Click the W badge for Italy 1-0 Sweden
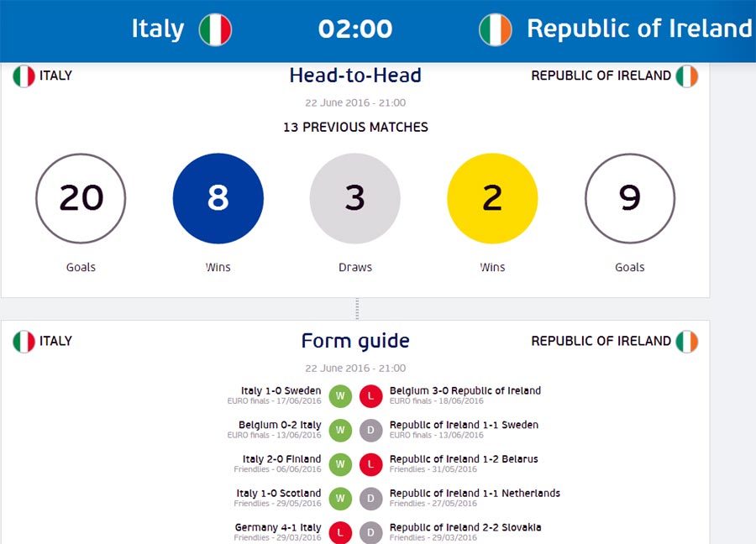This screenshot has width=756, height=544. pyautogui.click(x=340, y=396)
